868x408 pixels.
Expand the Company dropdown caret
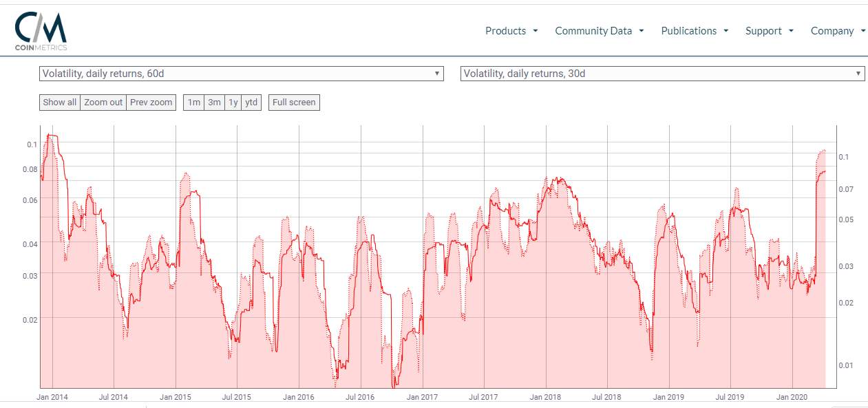click(862, 30)
